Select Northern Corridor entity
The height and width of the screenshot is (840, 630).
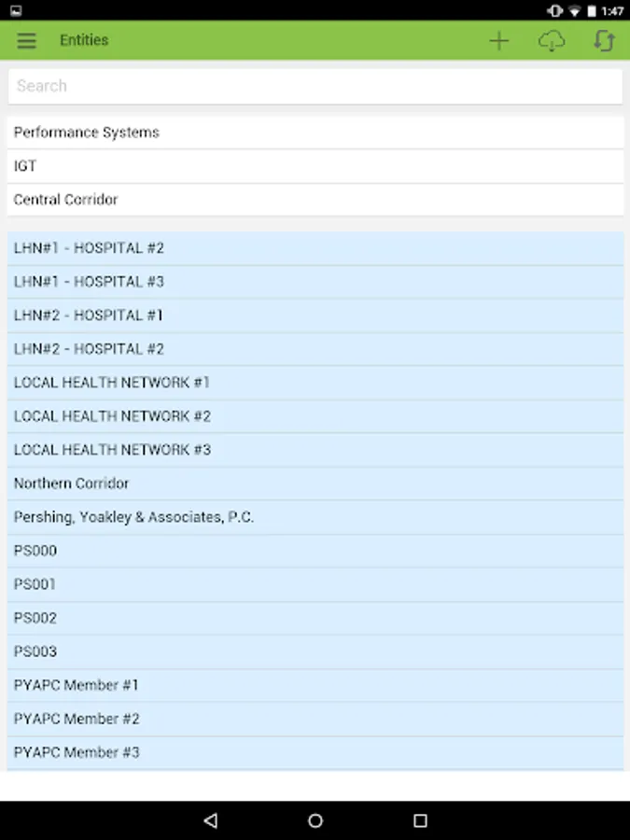(315, 483)
